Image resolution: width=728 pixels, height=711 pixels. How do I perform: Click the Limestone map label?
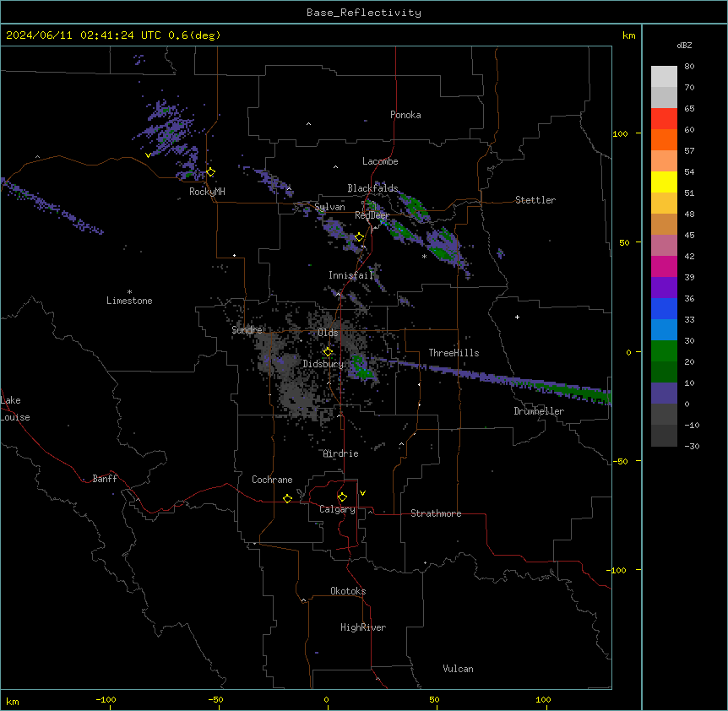[129, 301]
